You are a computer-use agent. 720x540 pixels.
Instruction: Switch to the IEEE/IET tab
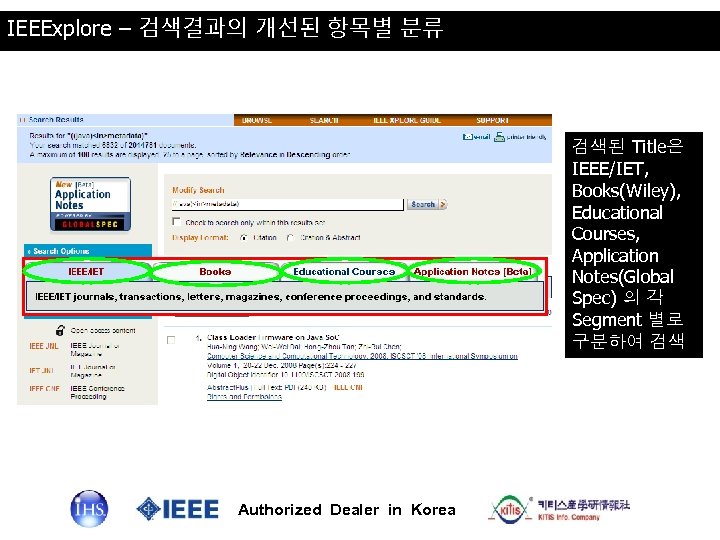[86, 272]
